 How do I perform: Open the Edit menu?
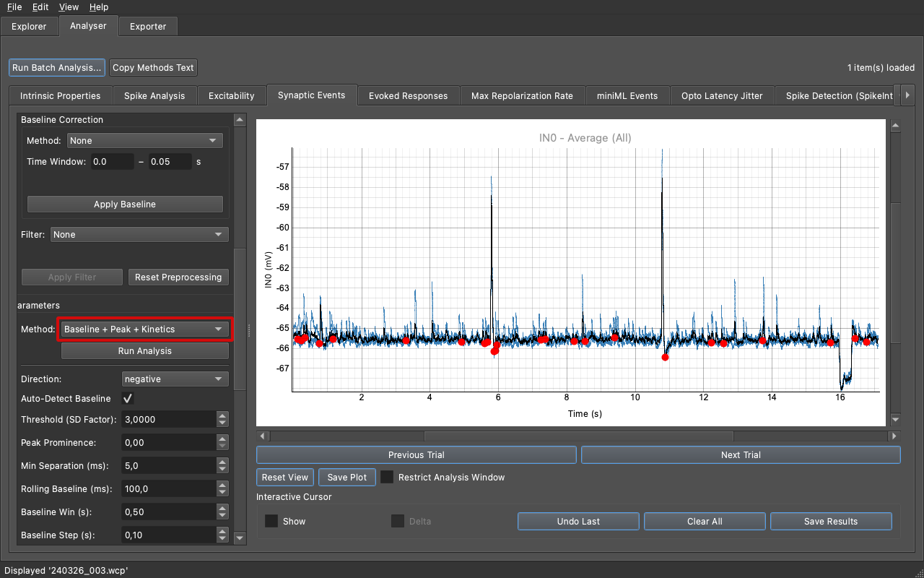40,7
